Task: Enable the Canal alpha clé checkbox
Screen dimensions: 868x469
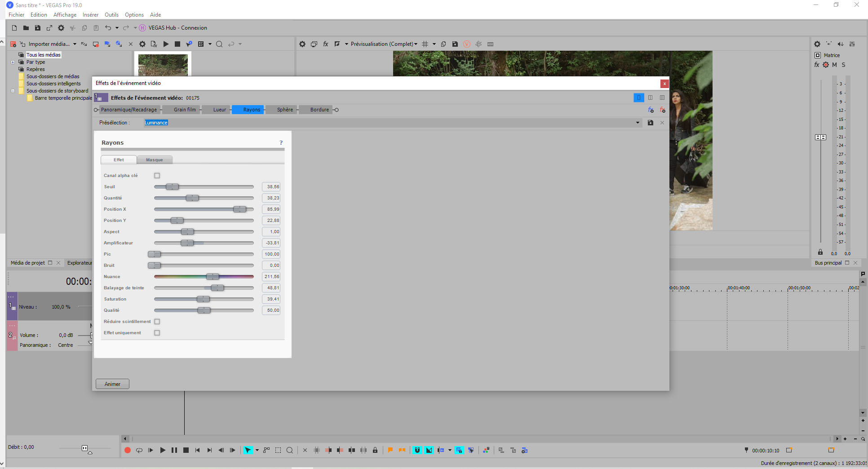Action: pos(157,176)
